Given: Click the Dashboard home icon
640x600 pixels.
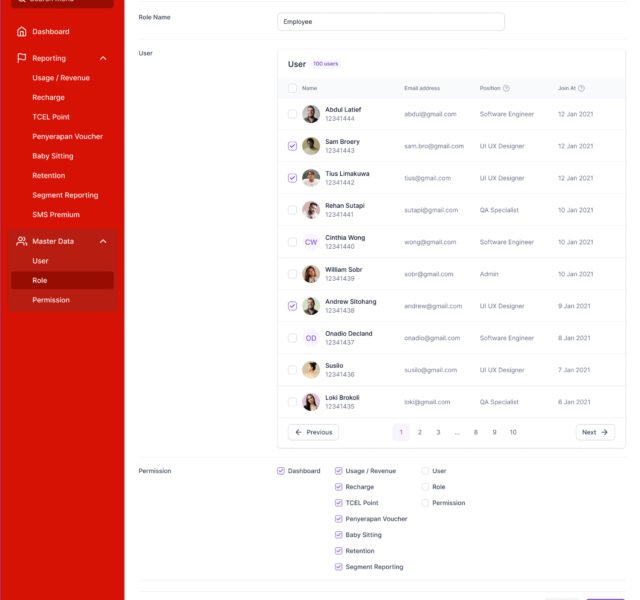Looking at the screenshot, I should (22, 32).
